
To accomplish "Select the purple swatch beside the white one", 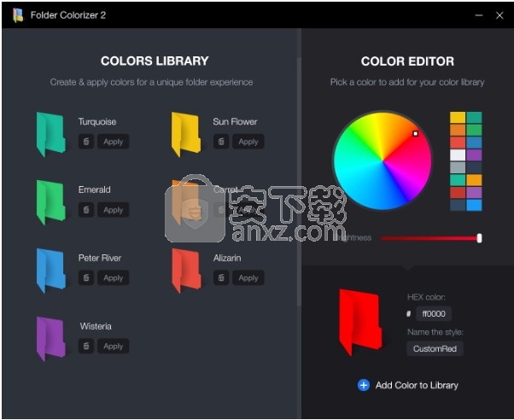I will click(474, 155).
